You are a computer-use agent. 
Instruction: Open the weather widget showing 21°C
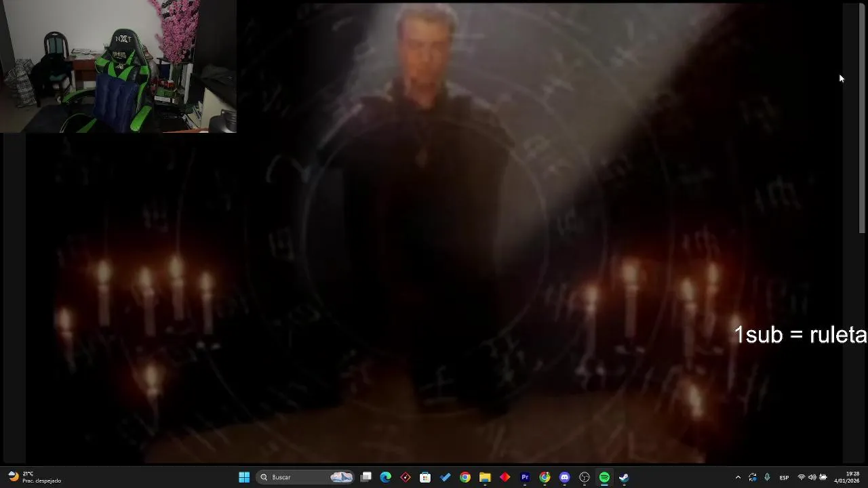pos(35,477)
